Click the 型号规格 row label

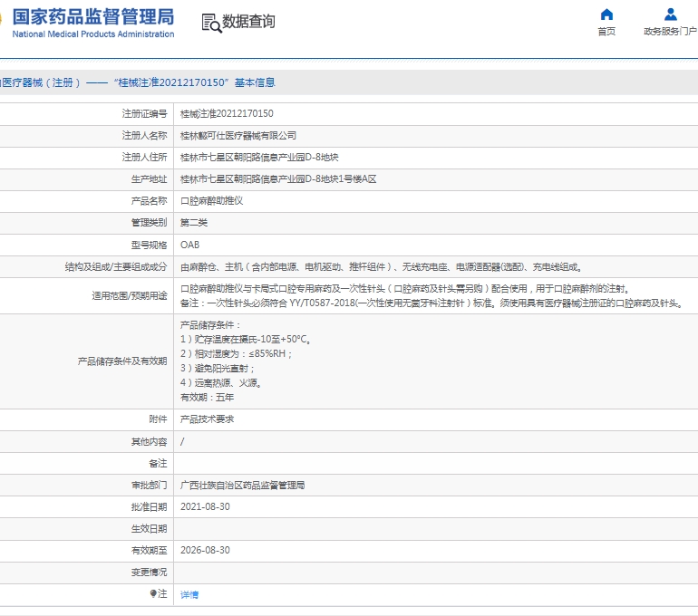(150, 245)
